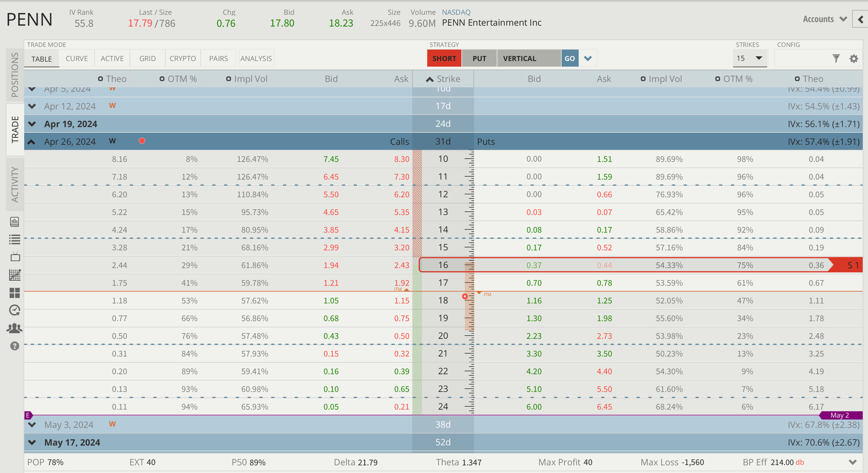Switch to the ANALYSIS trade mode tab
This screenshot has width=868, height=473.
(x=256, y=58)
